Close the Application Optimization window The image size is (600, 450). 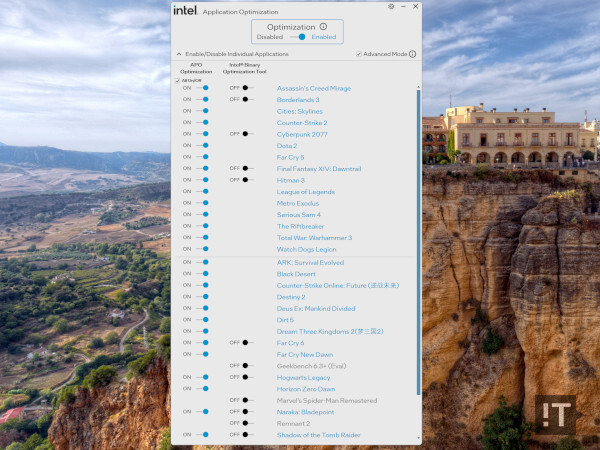416,7
